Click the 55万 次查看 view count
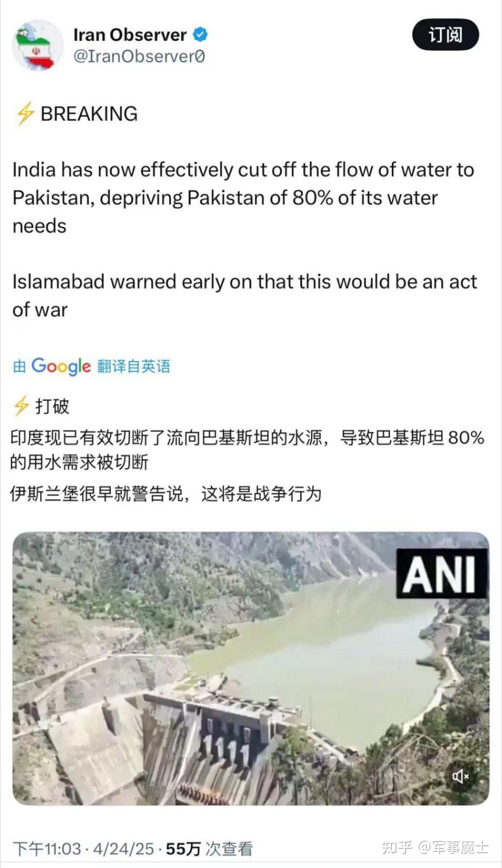 [209, 849]
